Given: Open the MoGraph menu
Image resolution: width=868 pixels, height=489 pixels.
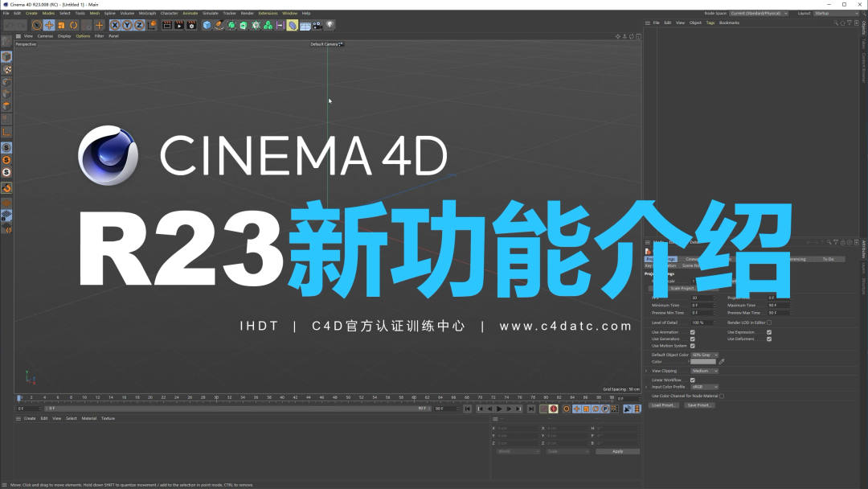Looking at the screenshot, I should (147, 14).
